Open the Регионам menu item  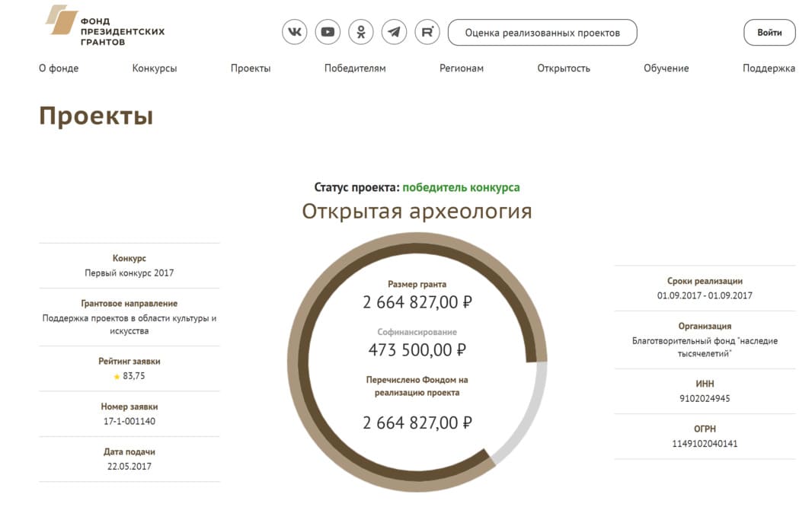[462, 69]
